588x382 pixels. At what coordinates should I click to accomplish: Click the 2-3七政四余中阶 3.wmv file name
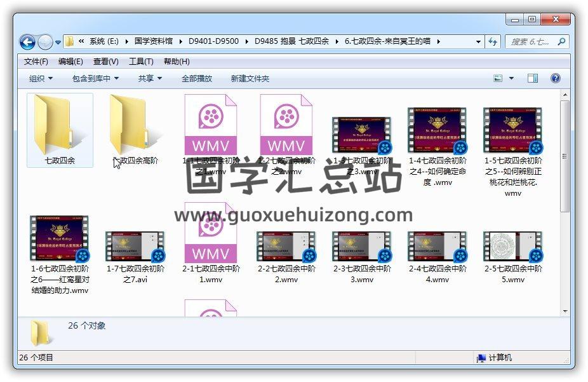361,274
